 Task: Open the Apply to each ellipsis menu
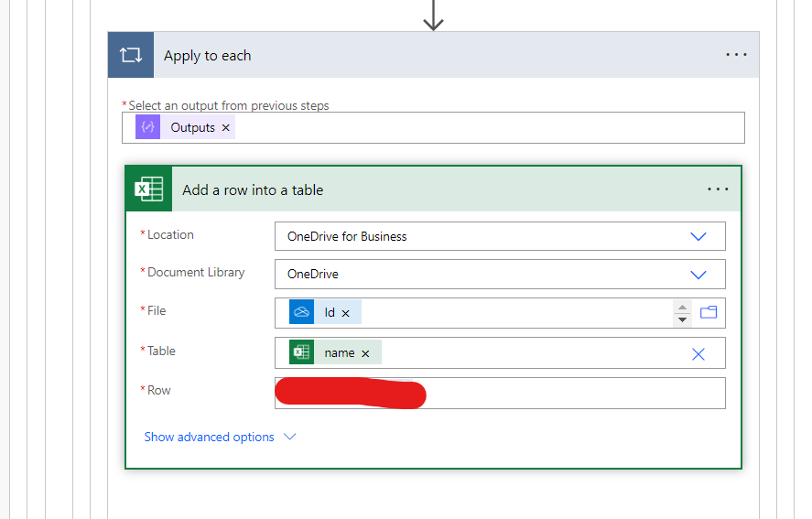click(x=736, y=55)
